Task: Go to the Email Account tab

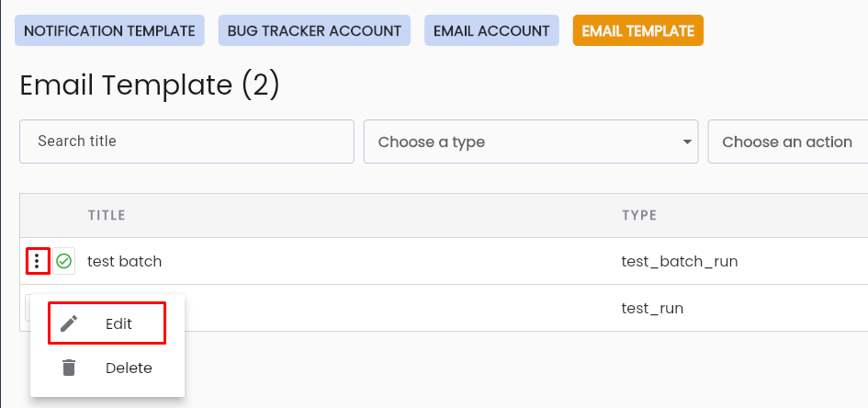Action: tap(491, 30)
